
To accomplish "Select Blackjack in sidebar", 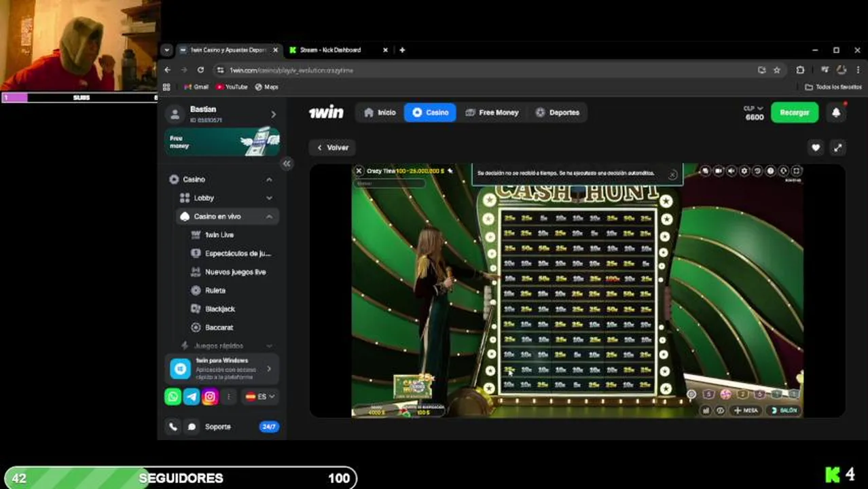I will (214, 309).
